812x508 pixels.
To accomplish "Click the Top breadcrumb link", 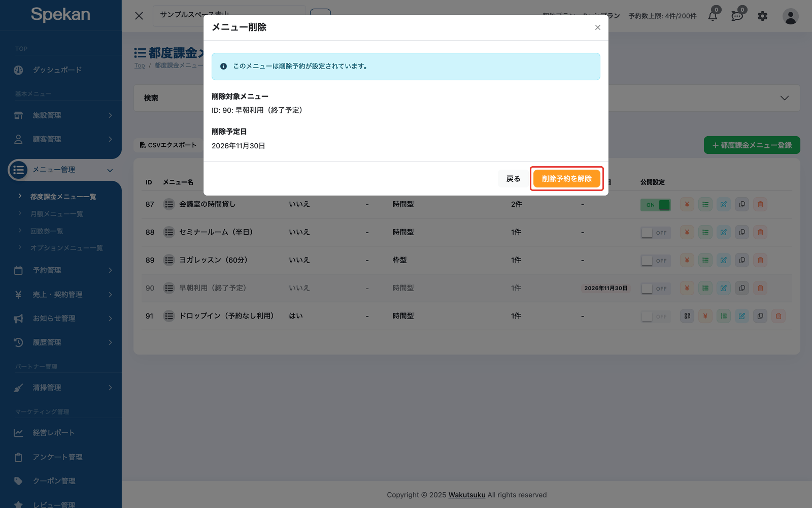I will [x=140, y=66].
